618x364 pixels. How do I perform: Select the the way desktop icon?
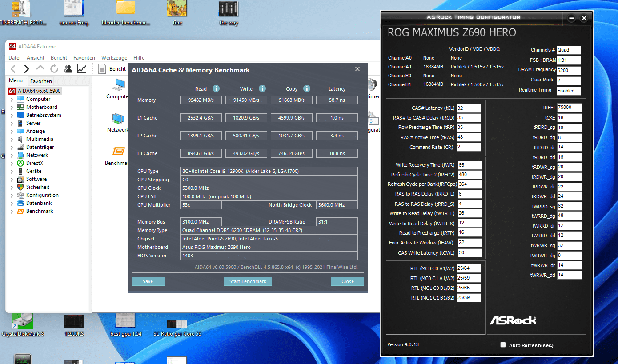[229, 12]
